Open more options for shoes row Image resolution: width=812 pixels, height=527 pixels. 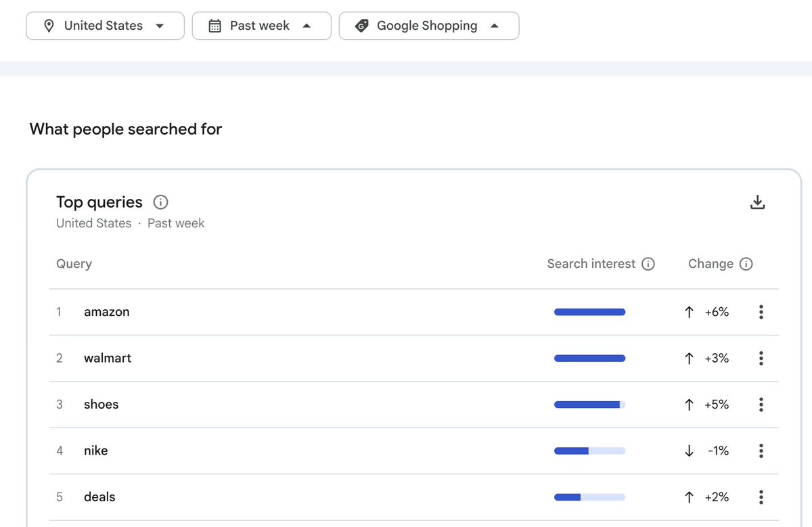[x=761, y=405]
